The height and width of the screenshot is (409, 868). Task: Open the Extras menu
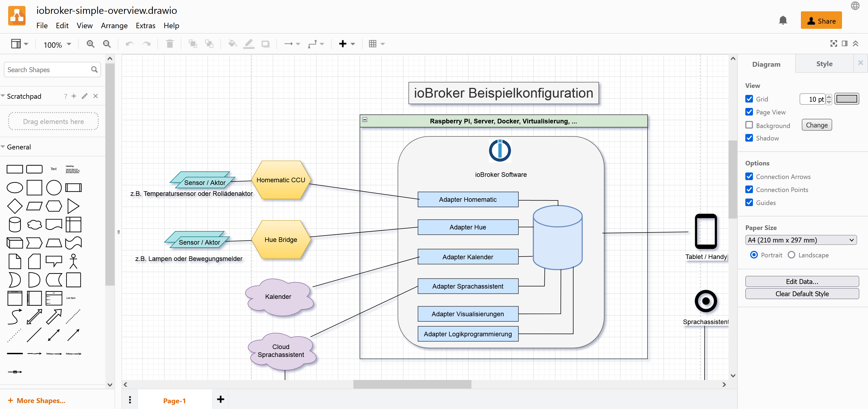(145, 25)
